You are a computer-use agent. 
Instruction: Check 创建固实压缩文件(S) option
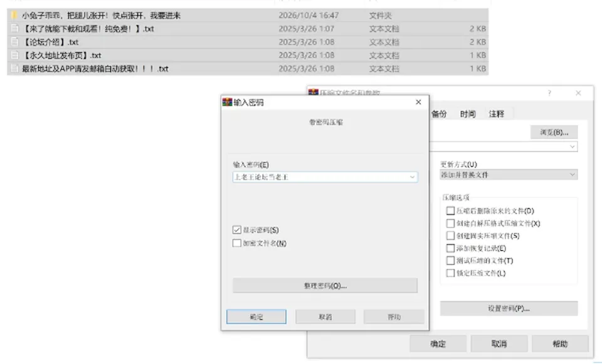click(x=450, y=236)
